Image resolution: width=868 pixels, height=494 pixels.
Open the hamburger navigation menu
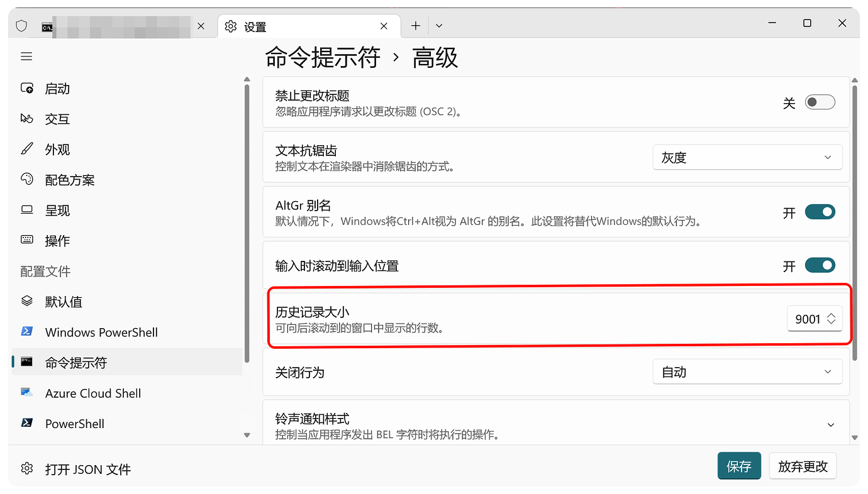click(26, 57)
